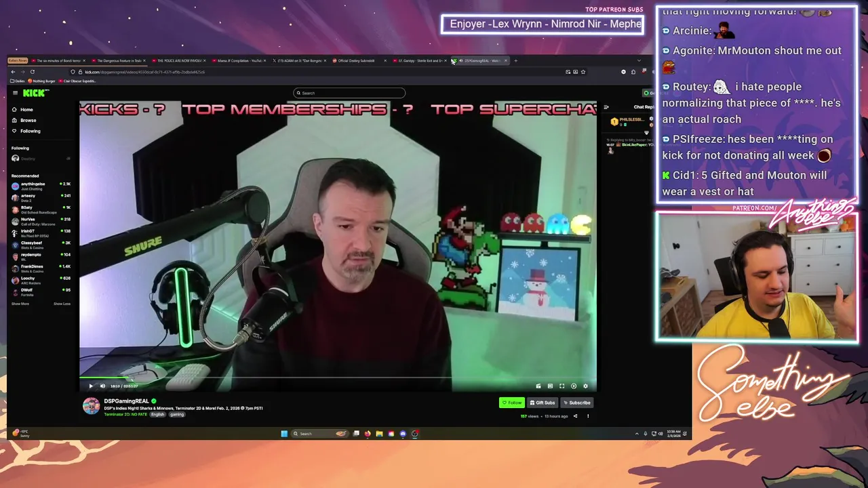Reload the browser page
The height and width of the screenshot is (488, 868).
click(32, 72)
